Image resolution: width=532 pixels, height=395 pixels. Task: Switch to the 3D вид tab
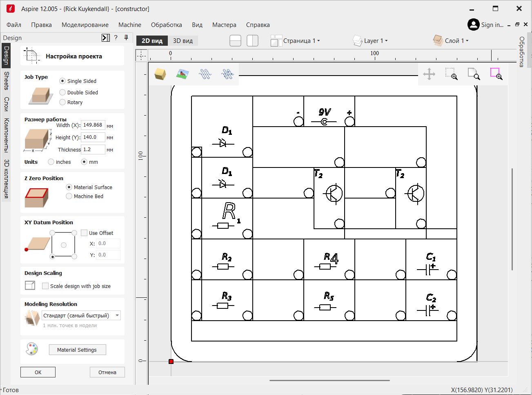pos(183,40)
